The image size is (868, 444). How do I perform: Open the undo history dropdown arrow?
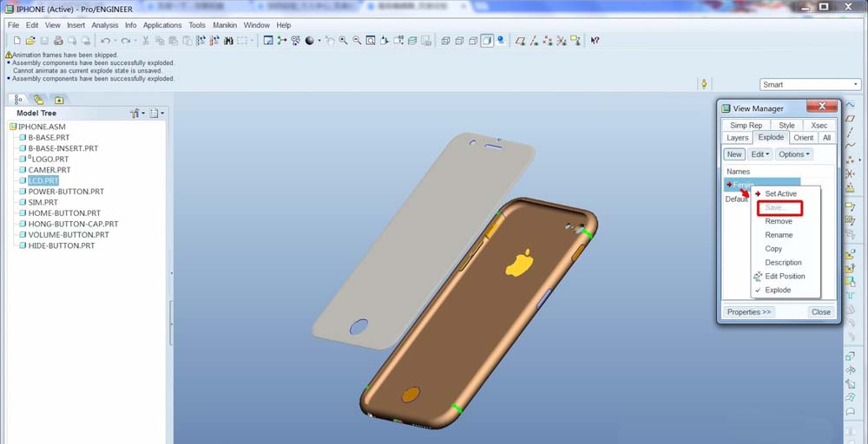pos(115,41)
